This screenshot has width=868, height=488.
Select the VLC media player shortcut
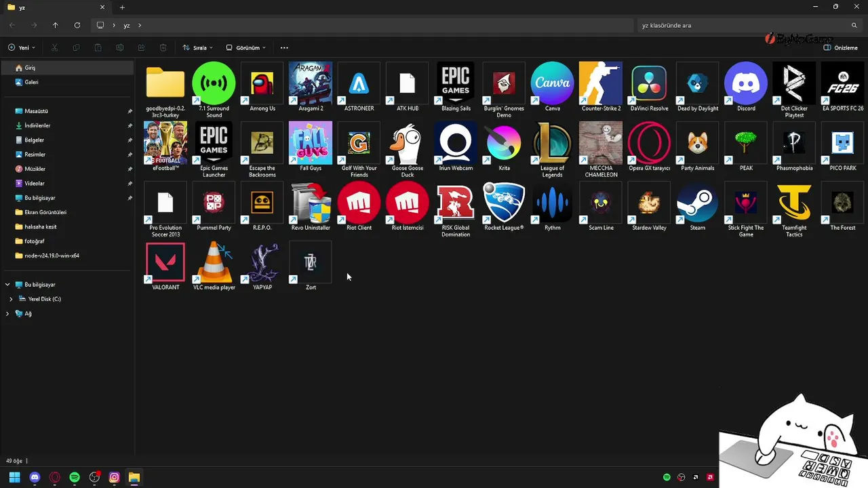(x=214, y=266)
